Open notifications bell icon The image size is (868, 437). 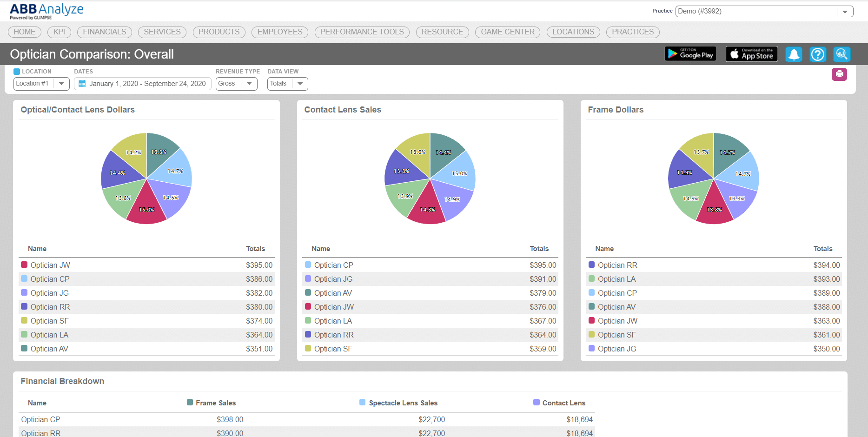(794, 54)
